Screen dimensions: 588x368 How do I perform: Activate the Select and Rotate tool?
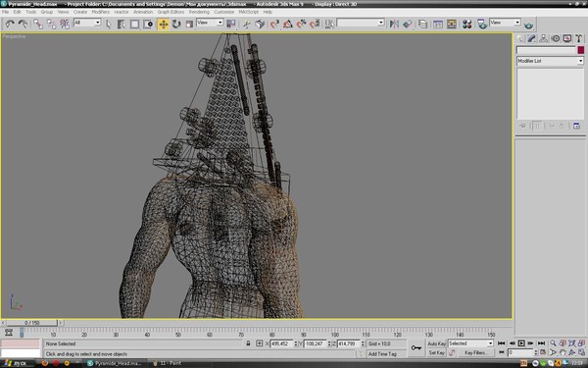pyautogui.click(x=176, y=24)
